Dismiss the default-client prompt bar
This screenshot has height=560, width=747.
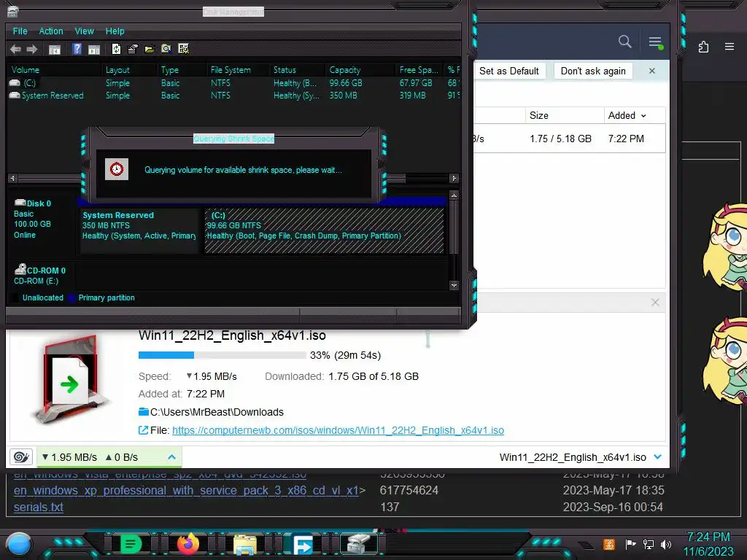[x=652, y=71]
